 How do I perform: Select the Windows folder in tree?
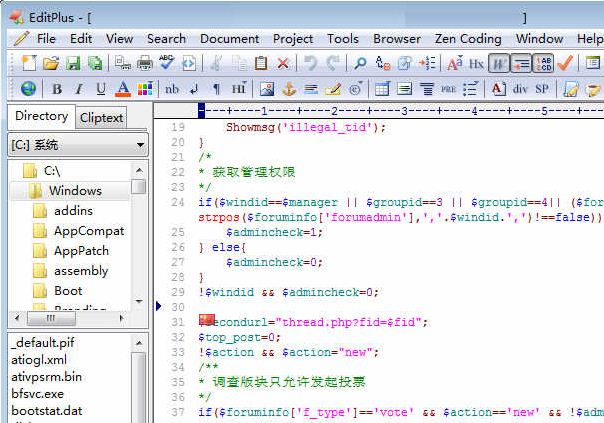[75, 190]
